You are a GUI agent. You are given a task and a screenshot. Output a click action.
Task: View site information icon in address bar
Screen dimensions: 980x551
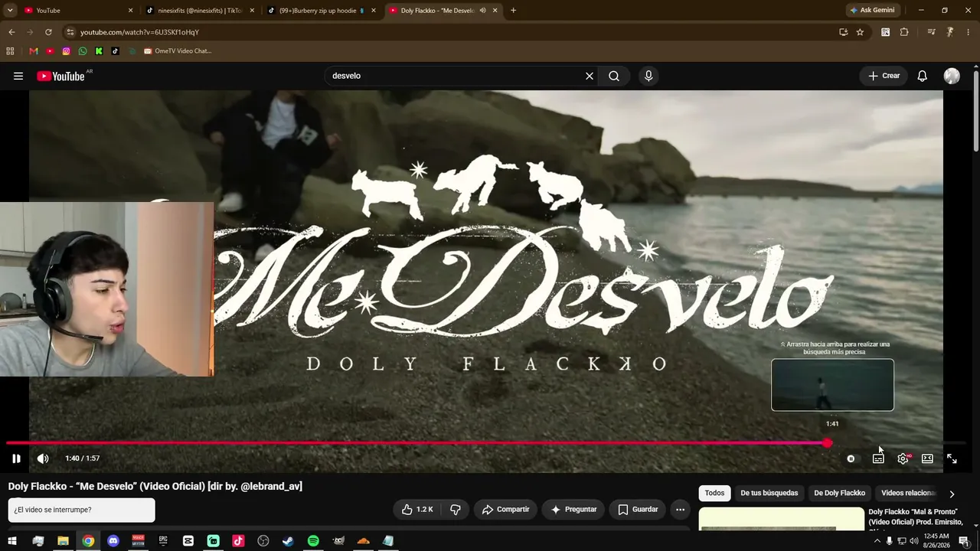coord(70,32)
